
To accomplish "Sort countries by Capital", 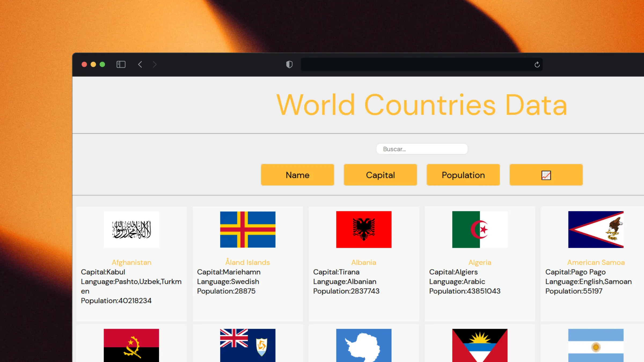I will pyautogui.click(x=380, y=175).
